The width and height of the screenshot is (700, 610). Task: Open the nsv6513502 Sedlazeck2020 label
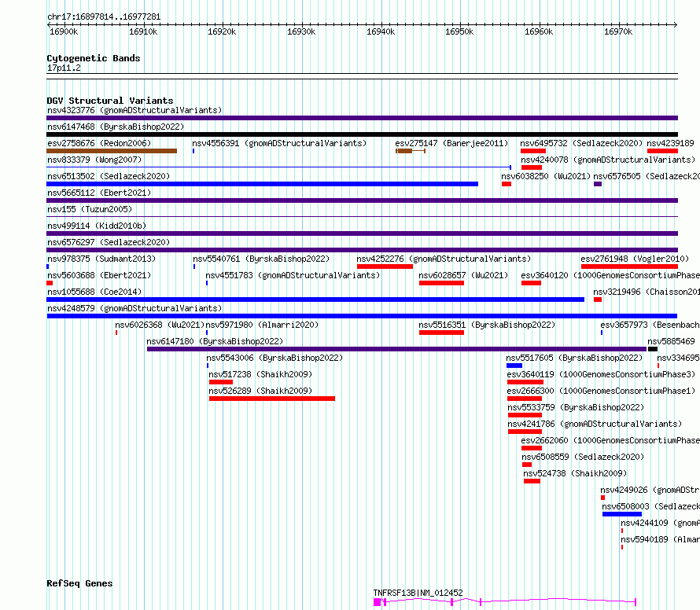click(109, 176)
